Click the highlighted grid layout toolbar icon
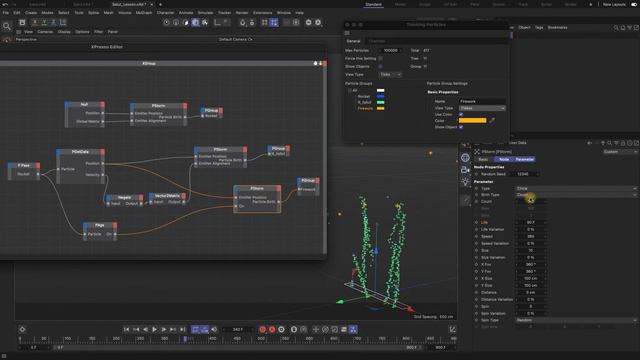 click(x=274, y=22)
